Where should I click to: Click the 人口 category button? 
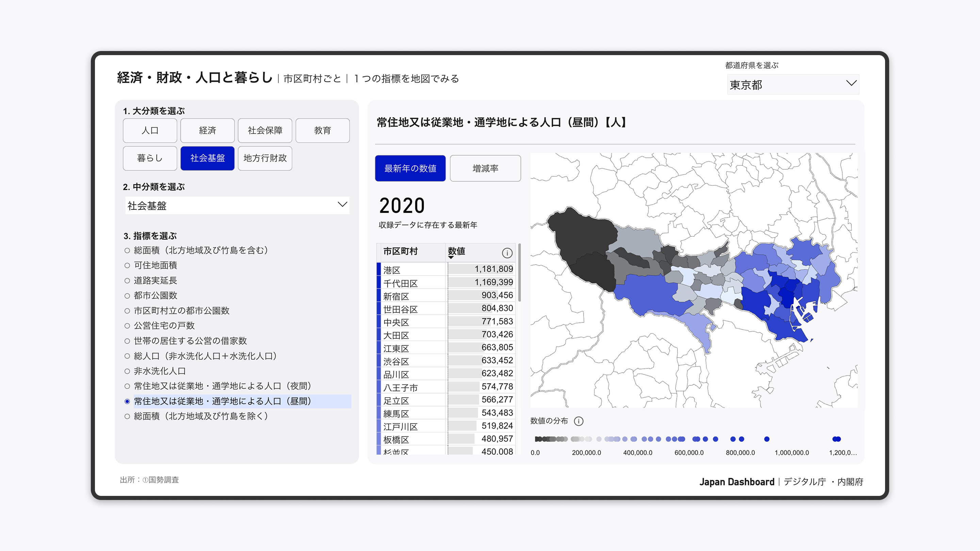[x=149, y=130]
